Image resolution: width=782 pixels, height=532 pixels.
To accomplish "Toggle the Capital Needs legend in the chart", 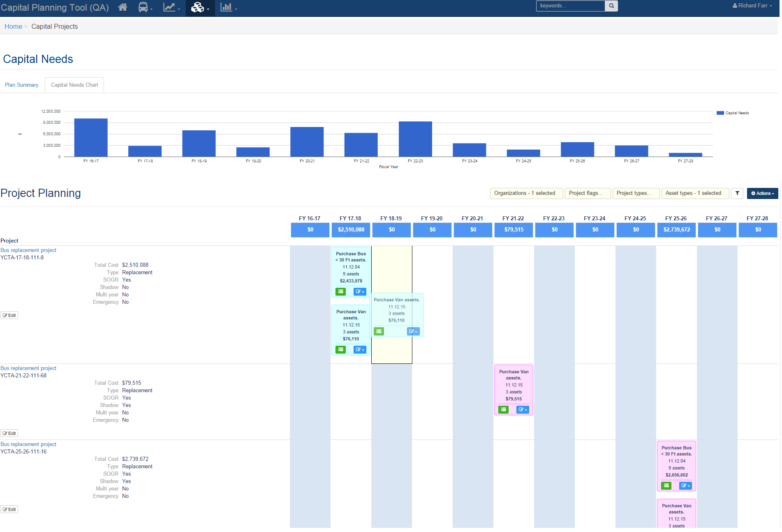I will pyautogui.click(x=733, y=113).
